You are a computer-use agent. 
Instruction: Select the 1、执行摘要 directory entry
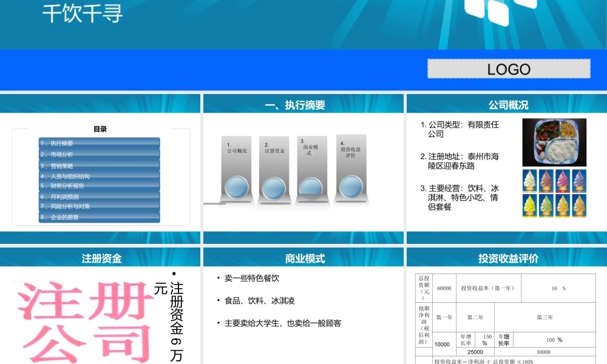pos(99,144)
